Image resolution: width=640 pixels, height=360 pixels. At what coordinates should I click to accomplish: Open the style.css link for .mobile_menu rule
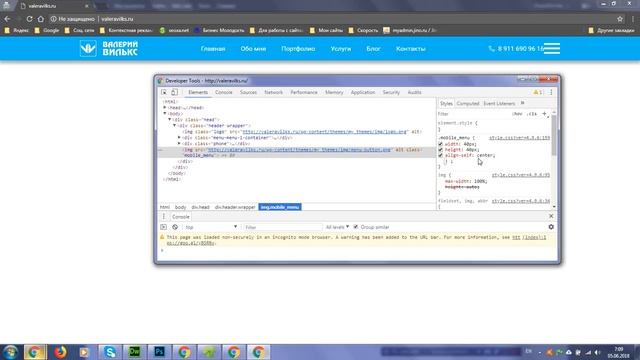coord(519,138)
